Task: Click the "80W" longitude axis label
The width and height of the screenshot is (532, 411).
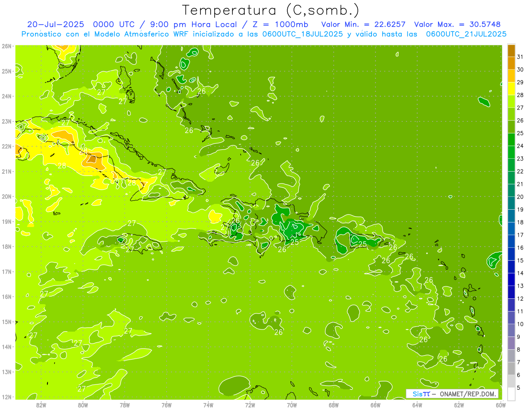Action: (83, 405)
